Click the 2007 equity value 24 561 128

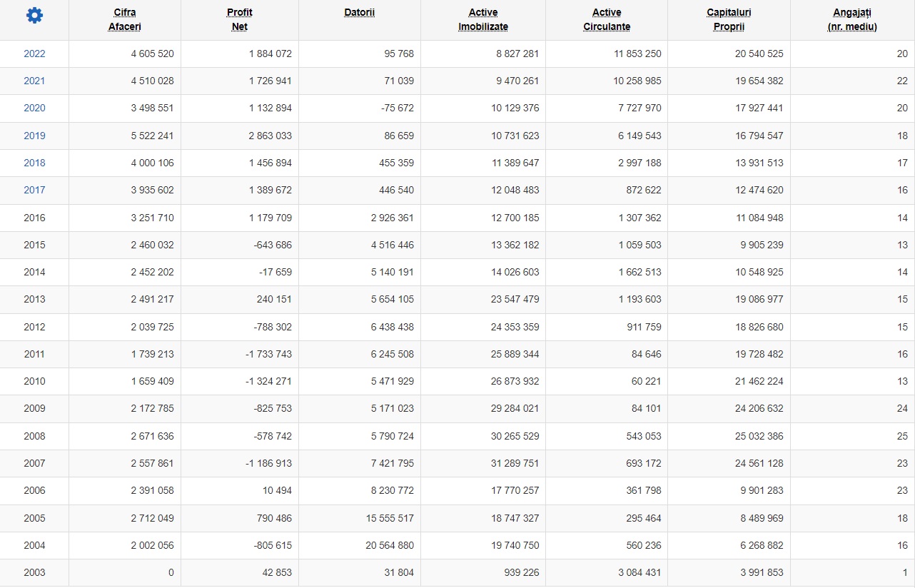point(759,463)
